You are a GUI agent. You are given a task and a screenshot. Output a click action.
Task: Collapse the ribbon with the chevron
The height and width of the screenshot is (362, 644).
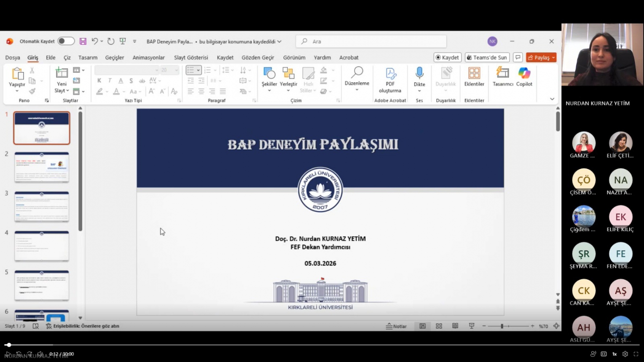tap(552, 99)
